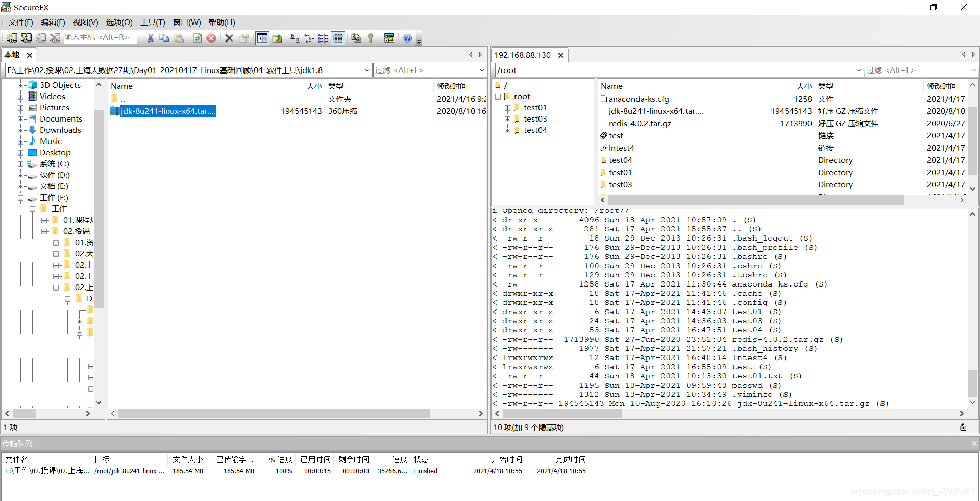The width and height of the screenshot is (980, 501).
Task: Toggle the folder tree pane icon
Action: (262, 38)
